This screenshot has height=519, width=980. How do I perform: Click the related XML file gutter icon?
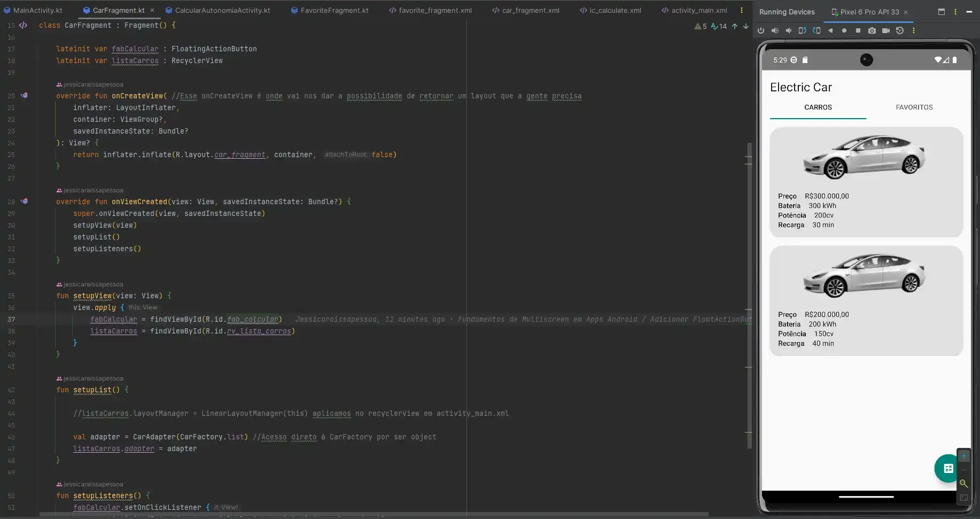tap(23, 25)
